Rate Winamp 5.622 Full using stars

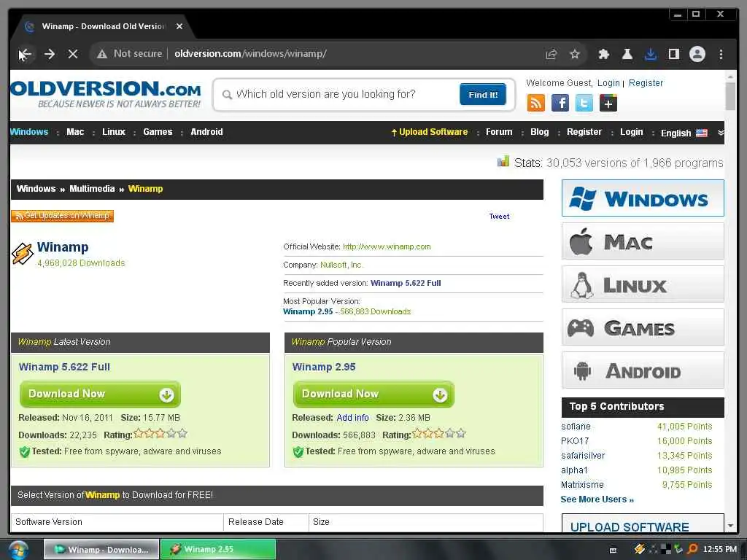160,433
